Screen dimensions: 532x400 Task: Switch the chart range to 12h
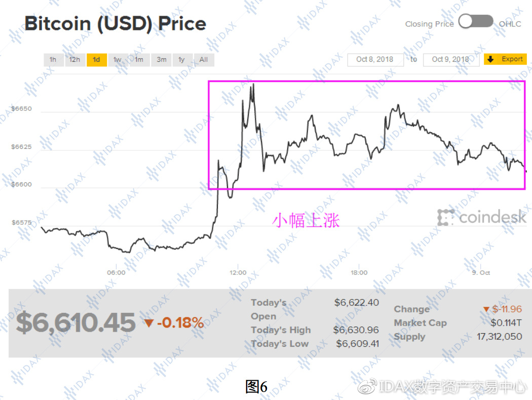74,60
